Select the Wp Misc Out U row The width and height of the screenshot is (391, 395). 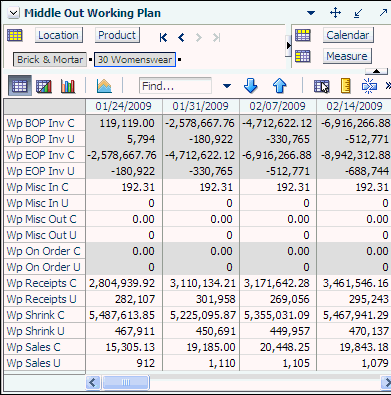(x=45, y=235)
